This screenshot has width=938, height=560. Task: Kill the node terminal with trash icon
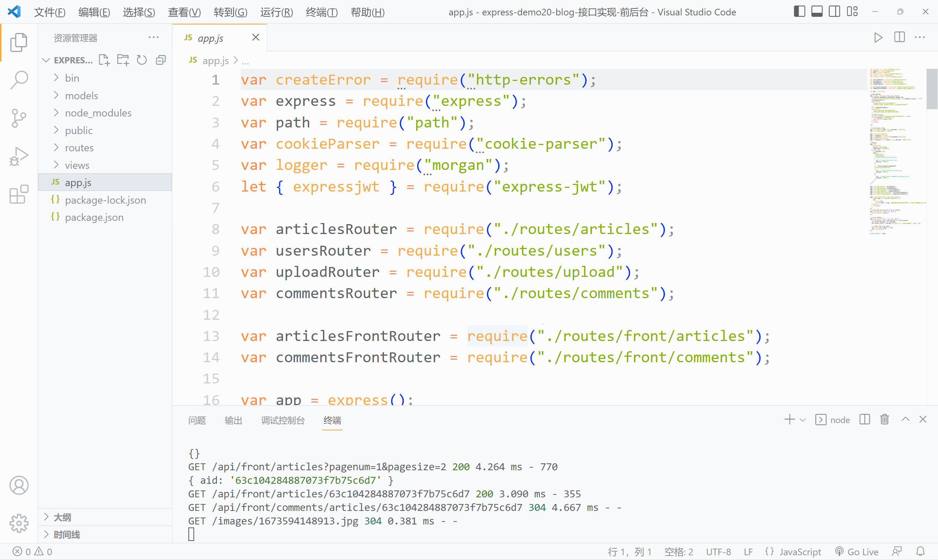[x=885, y=420]
